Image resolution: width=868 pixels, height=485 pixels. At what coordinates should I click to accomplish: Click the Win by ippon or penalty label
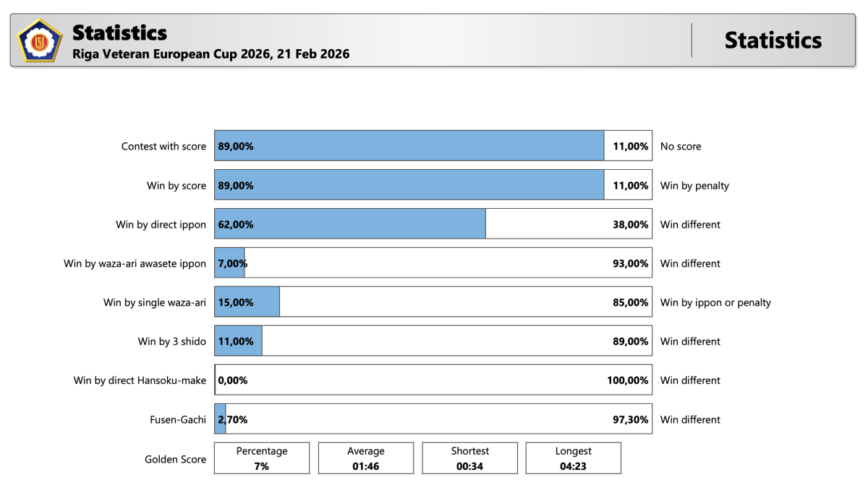coord(715,303)
